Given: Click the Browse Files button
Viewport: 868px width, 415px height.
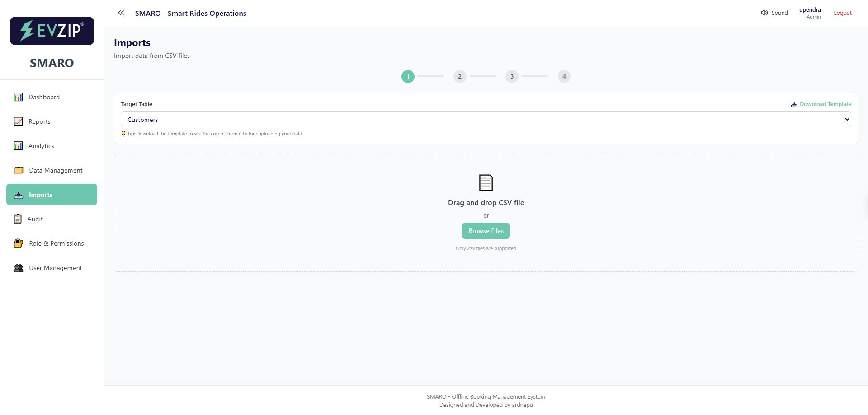Looking at the screenshot, I should [486, 230].
